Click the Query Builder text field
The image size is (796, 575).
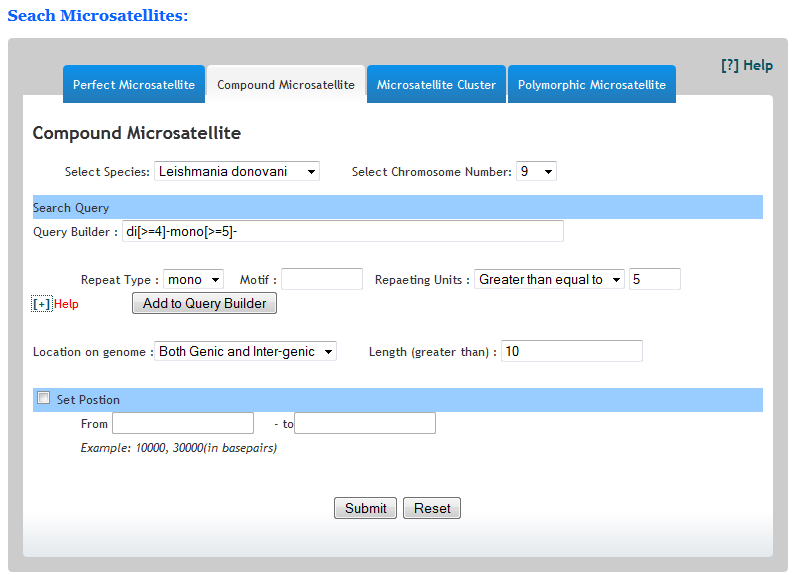point(343,232)
